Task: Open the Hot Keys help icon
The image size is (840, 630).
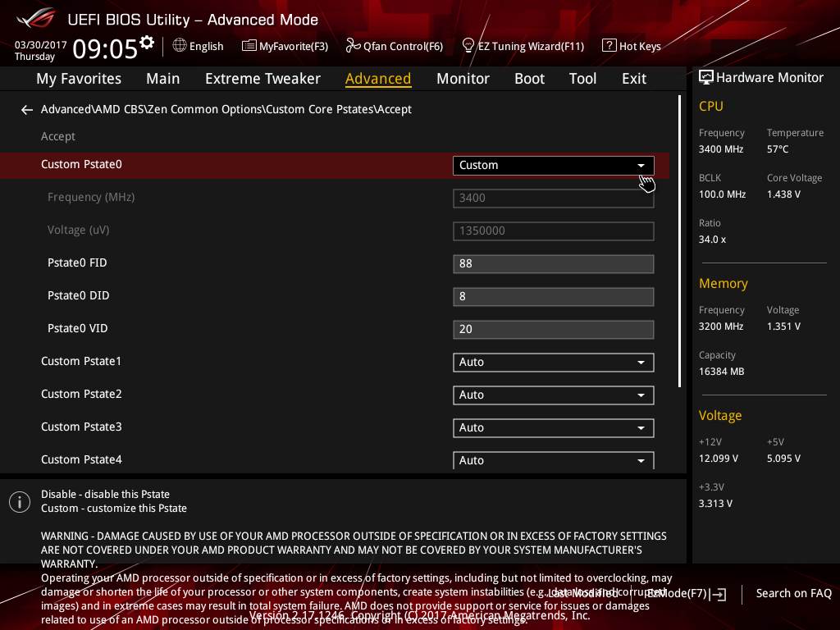Action: click(609, 46)
